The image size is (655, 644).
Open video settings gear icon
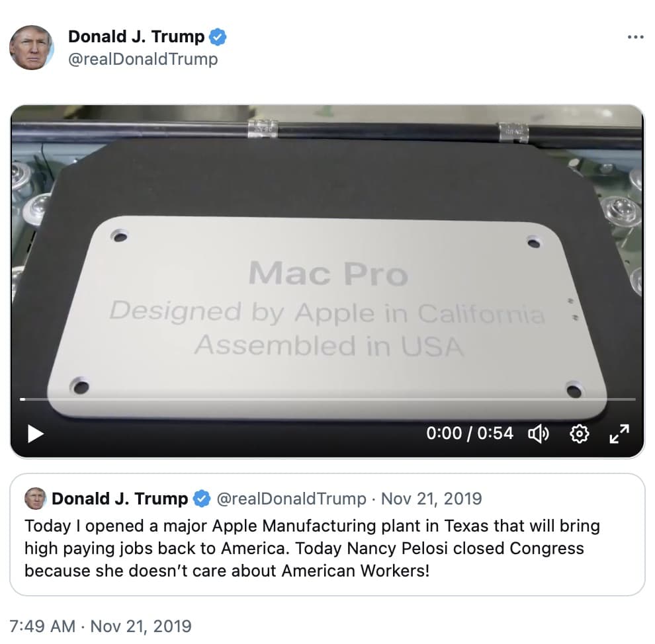point(580,434)
